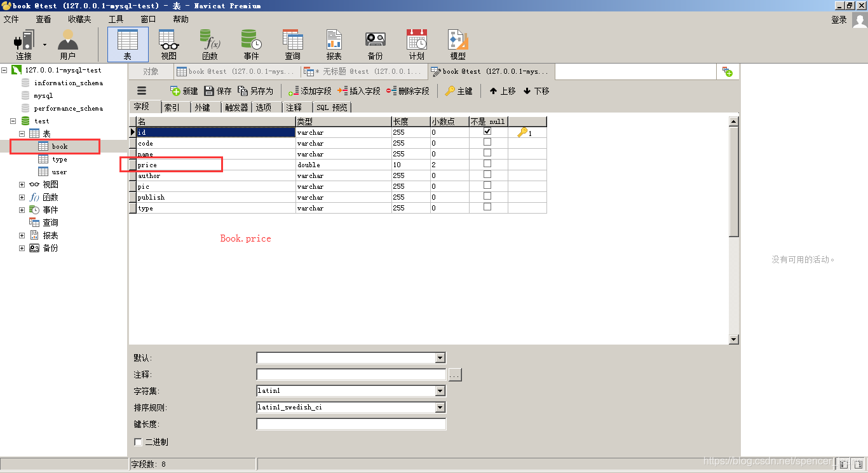Screen dimensions: 868x473
Task: Open the Backup (备份) toolbar icon
Action: (x=375, y=44)
